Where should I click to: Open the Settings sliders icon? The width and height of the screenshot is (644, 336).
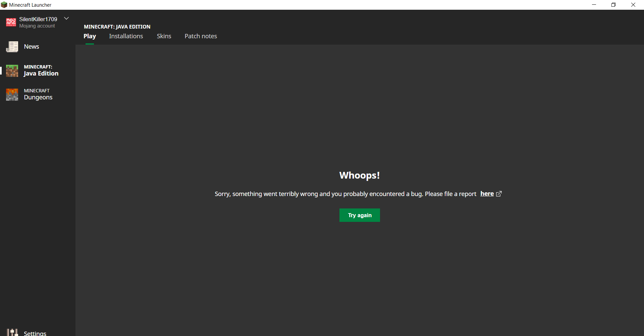(12, 332)
